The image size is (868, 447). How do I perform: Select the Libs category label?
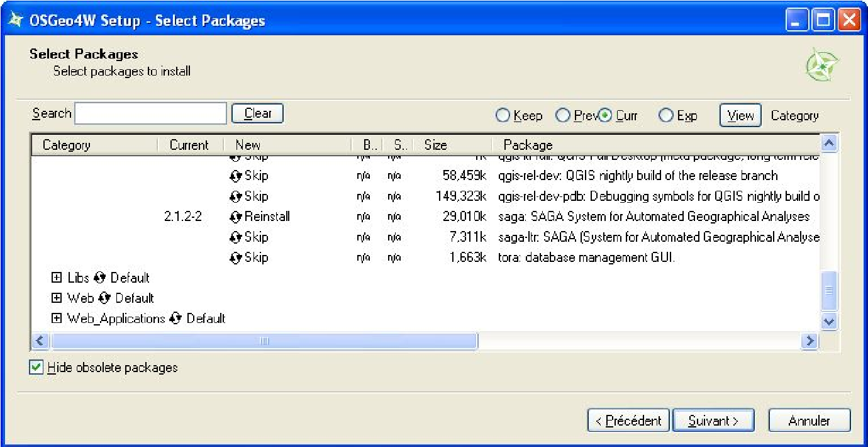79,278
